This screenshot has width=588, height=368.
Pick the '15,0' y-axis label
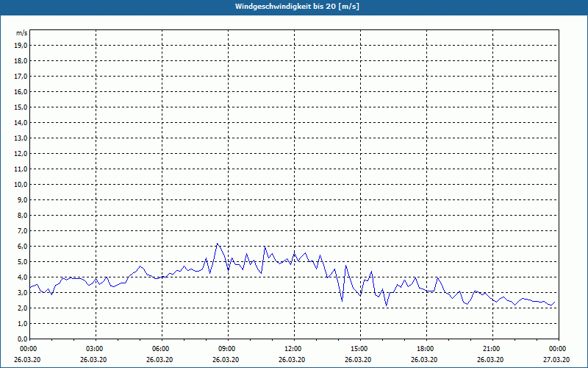21,107
